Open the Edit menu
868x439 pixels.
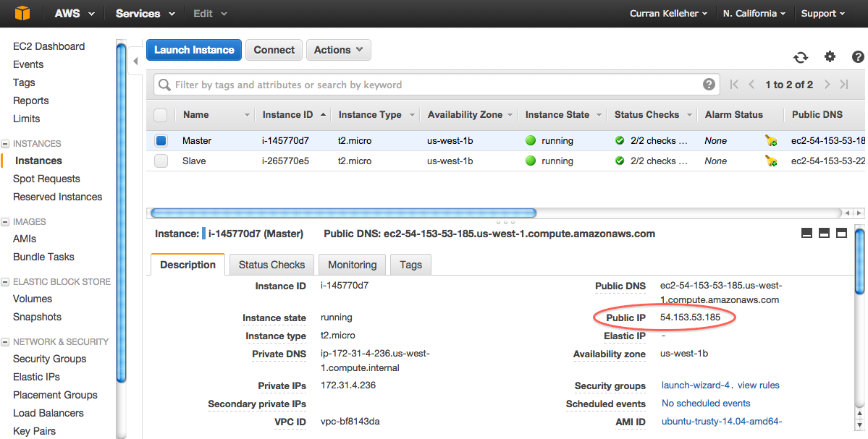pyautogui.click(x=210, y=13)
